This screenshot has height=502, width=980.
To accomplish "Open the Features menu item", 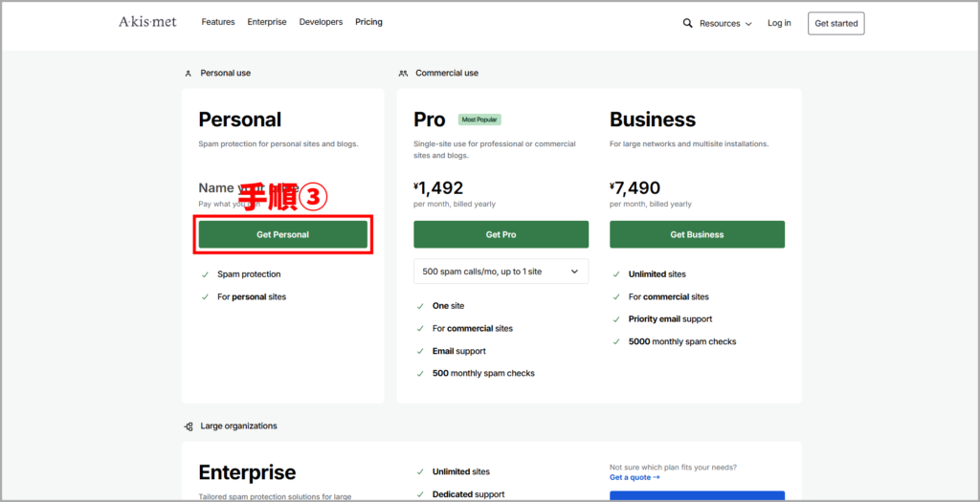I will tap(218, 22).
